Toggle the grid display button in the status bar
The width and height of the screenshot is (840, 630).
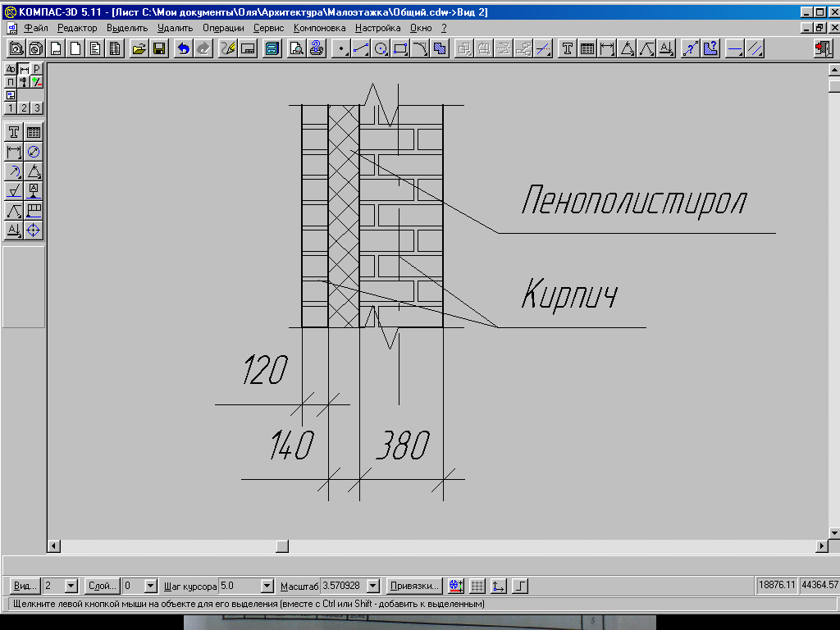(477, 586)
